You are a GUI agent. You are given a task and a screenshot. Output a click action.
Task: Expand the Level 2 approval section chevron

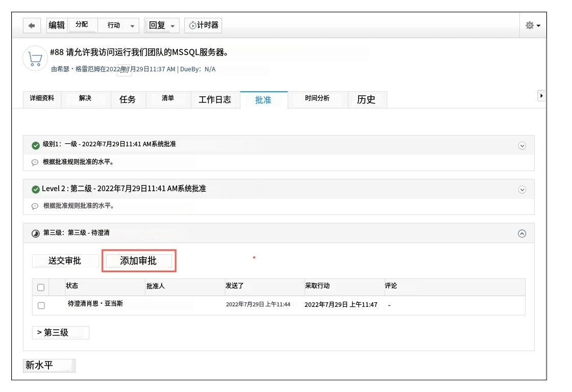pos(521,190)
